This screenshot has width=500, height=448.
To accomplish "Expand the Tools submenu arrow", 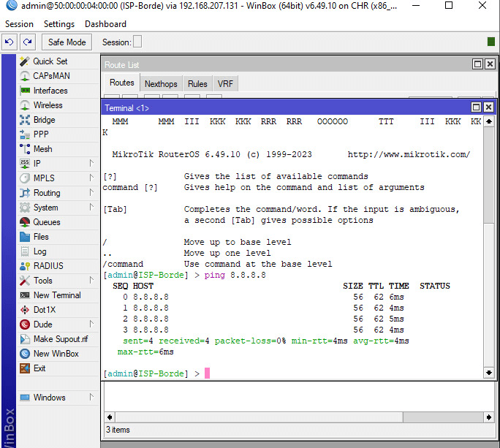I will pyautogui.click(x=91, y=281).
